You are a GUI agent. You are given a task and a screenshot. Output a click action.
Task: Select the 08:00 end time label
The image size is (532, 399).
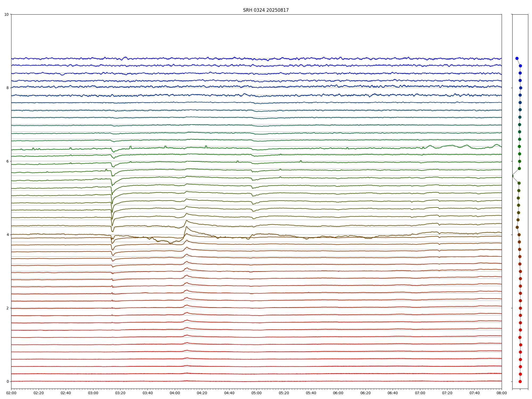tap(501, 393)
